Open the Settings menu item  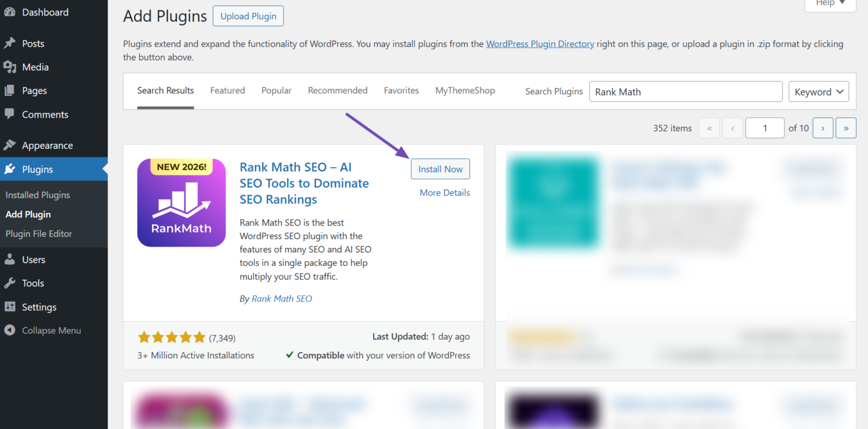[x=54, y=307]
